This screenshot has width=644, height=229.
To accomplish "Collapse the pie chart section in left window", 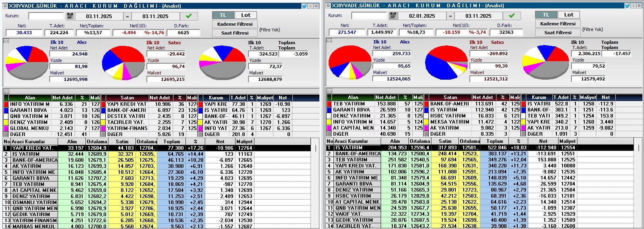I will [x=6, y=41].
